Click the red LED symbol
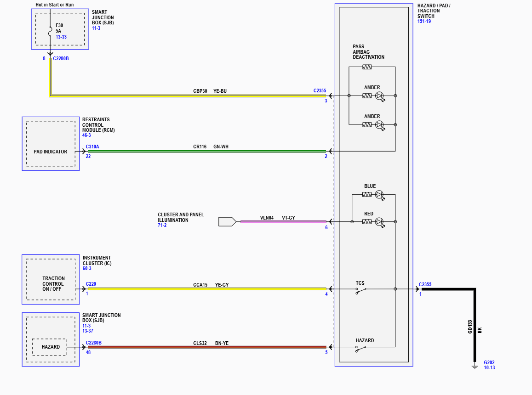The height and width of the screenshot is (395, 532). coord(379,222)
